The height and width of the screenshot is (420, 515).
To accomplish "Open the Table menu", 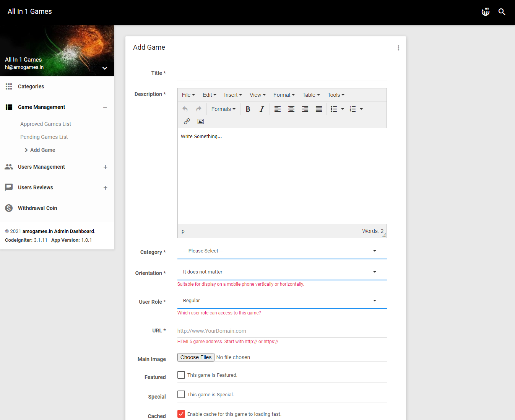I will point(311,95).
